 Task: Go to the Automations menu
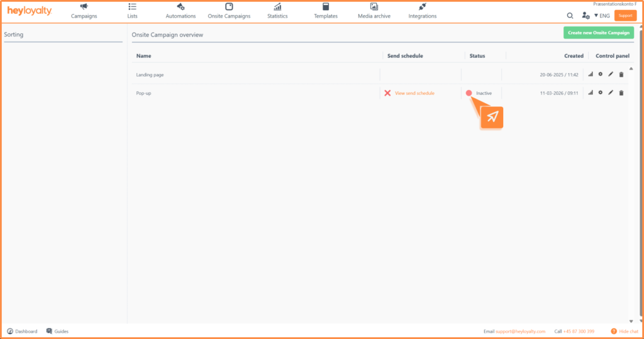tap(180, 11)
